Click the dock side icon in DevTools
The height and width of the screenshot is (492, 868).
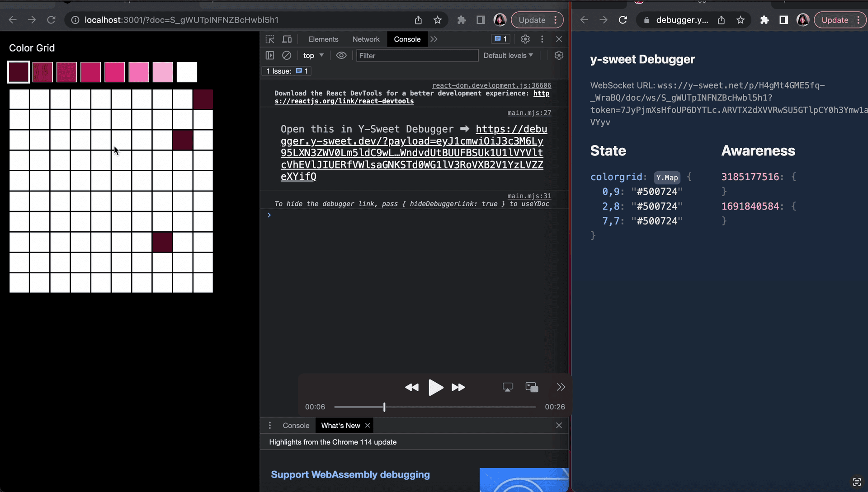542,39
